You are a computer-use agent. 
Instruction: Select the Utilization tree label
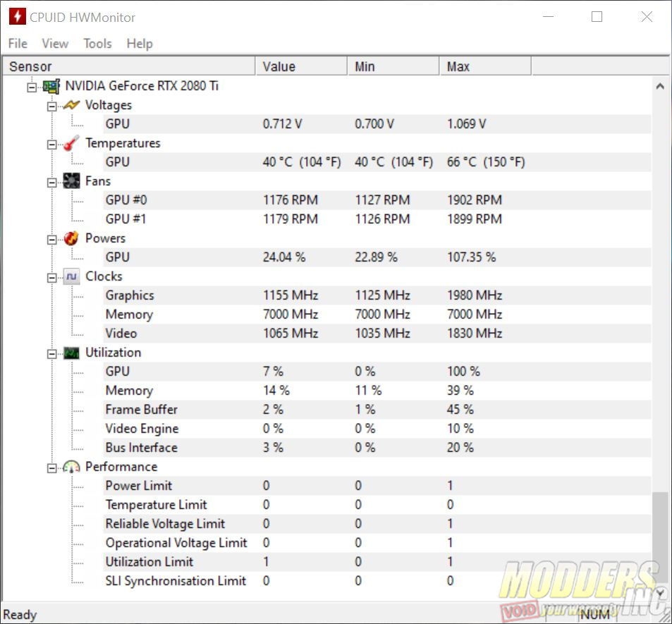[x=113, y=353]
